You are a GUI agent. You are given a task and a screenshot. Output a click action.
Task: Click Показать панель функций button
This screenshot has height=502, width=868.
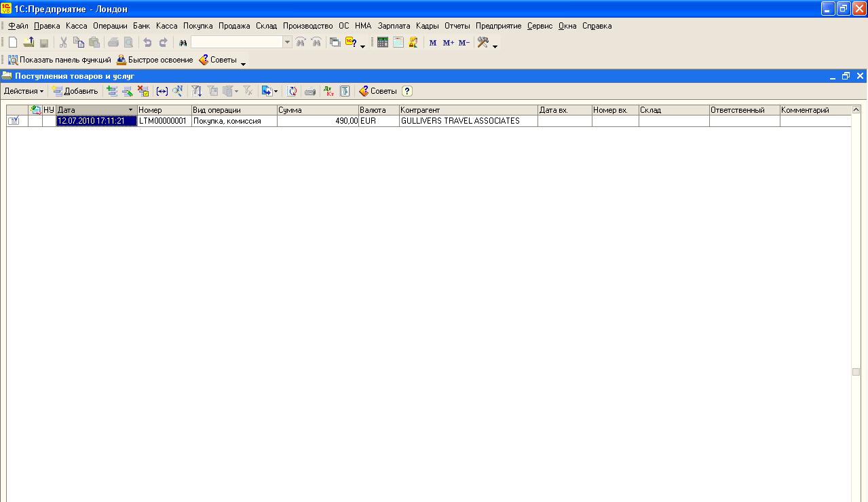tap(59, 60)
